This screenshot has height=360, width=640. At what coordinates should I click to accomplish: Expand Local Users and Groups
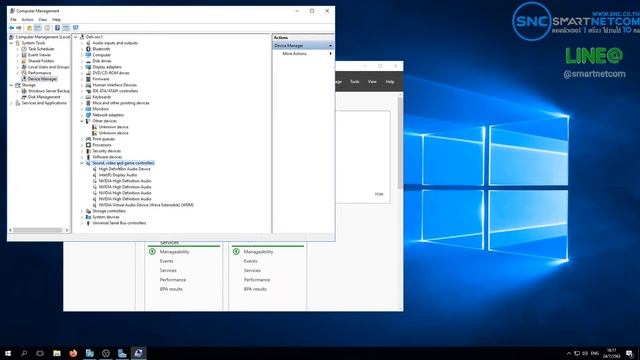coord(18,67)
